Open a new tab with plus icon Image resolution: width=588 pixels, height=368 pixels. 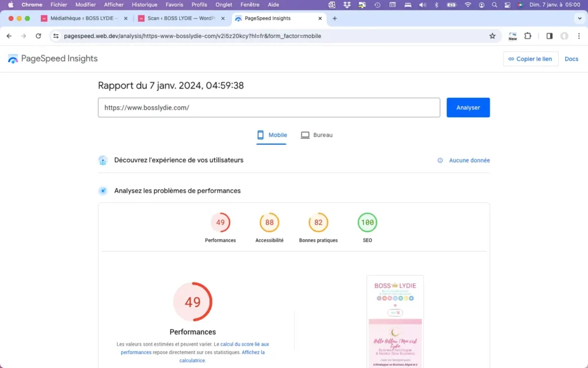[x=335, y=18]
